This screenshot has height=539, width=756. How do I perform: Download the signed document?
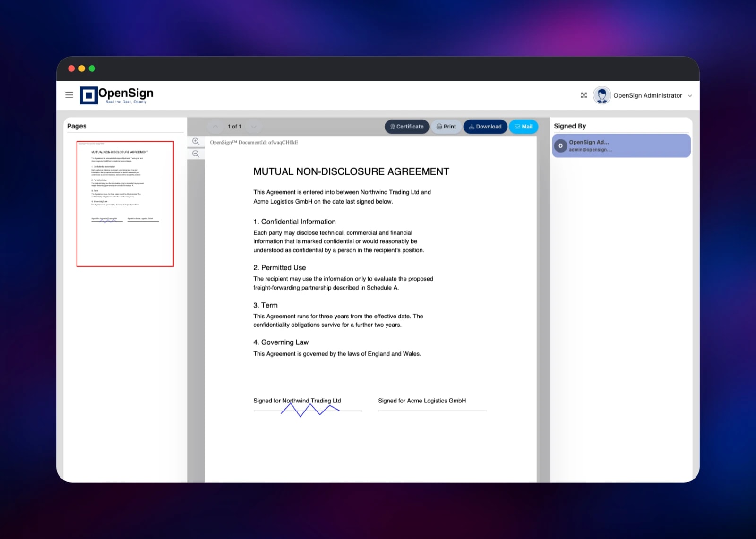click(485, 127)
